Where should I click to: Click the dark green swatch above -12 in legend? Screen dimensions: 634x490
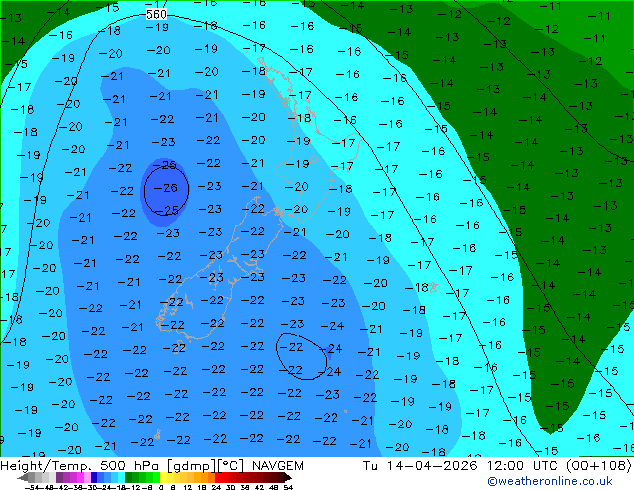[x=128, y=478]
